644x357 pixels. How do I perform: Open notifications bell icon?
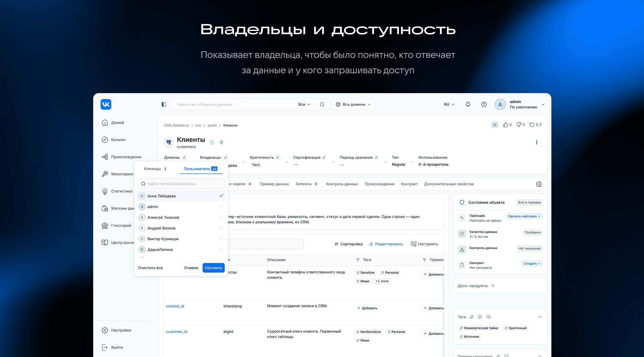pos(468,104)
